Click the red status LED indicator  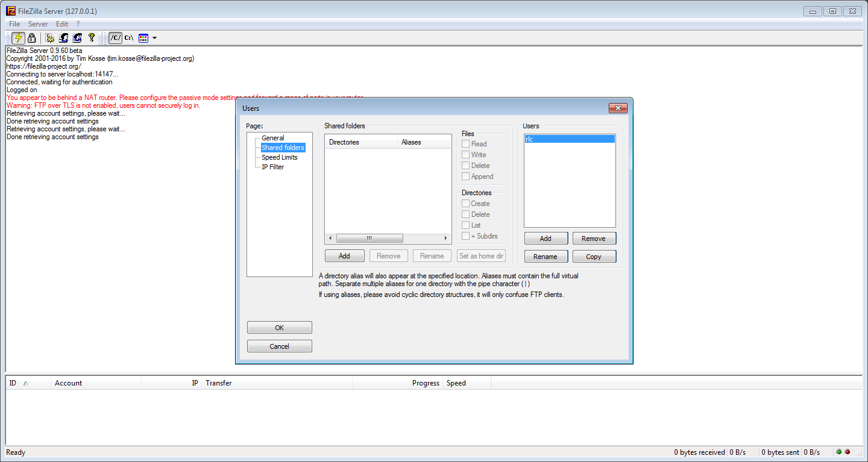848,452
